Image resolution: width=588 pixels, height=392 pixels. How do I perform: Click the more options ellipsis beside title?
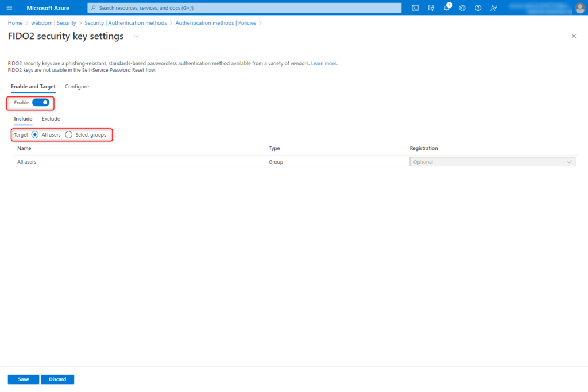coord(136,36)
